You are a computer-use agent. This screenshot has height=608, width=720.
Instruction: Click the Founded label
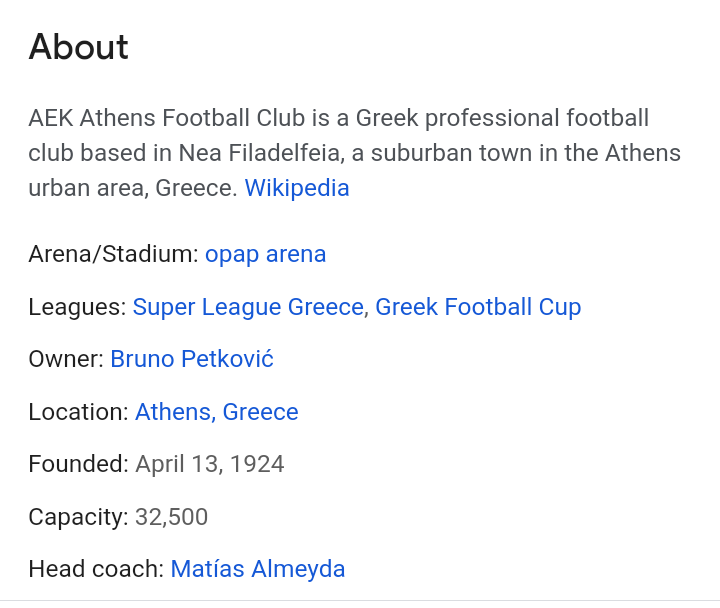pos(79,464)
